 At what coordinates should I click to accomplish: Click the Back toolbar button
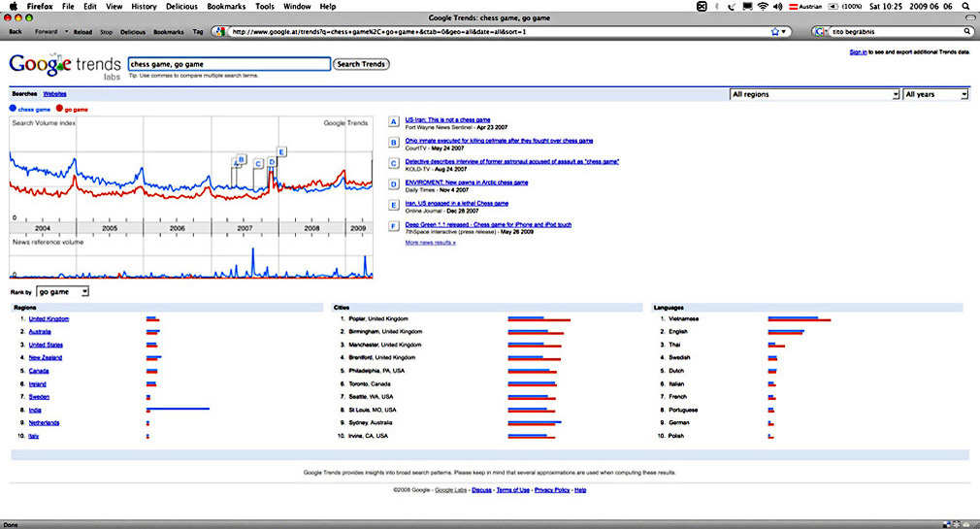pos(16,31)
